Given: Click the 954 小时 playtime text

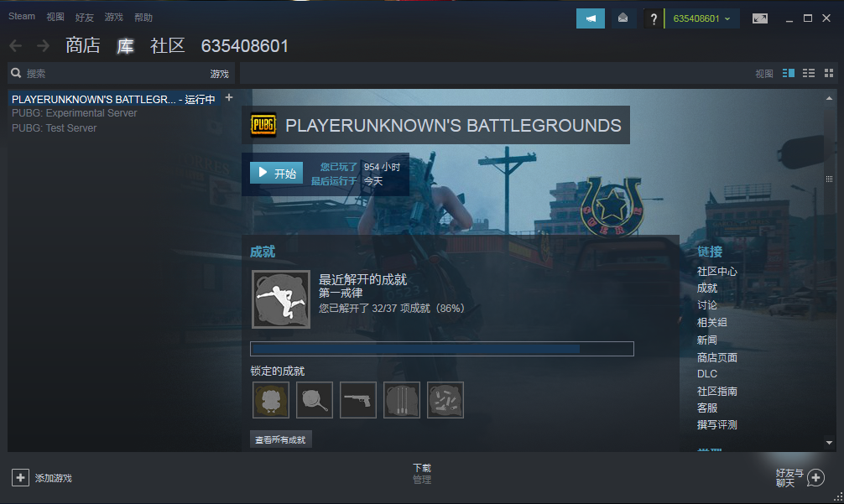Looking at the screenshot, I should (383, 167).
